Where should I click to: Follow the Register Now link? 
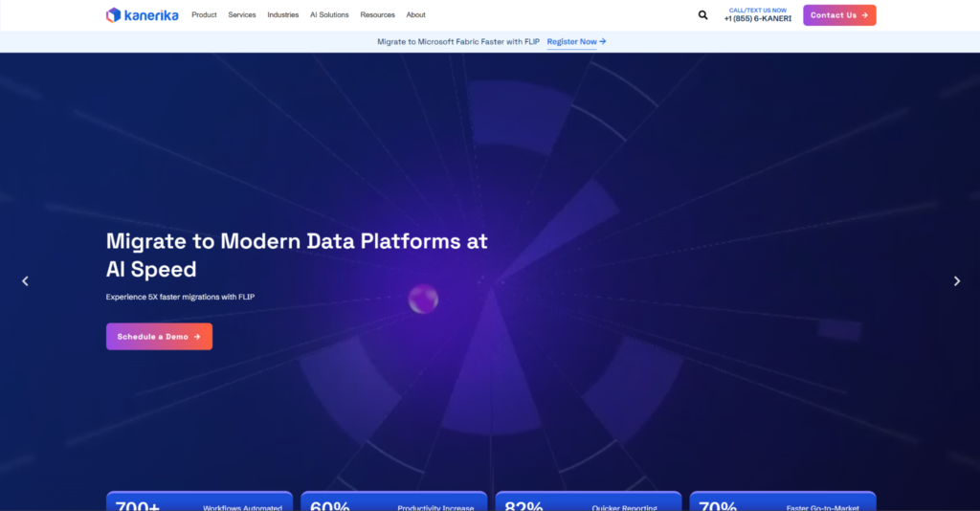pos(576,42)
